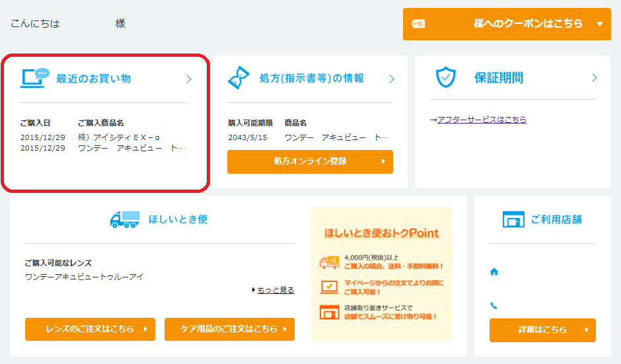Open the 処方(指示書等)の情報 heading
The image size is (621, 364).
click(x=312, y=79)
